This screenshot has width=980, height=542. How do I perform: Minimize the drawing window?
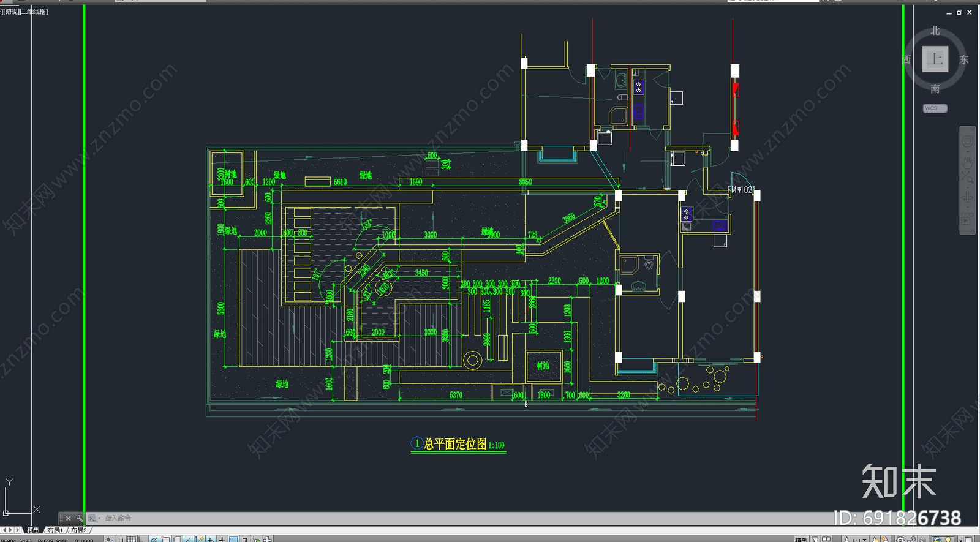[949, 13]
